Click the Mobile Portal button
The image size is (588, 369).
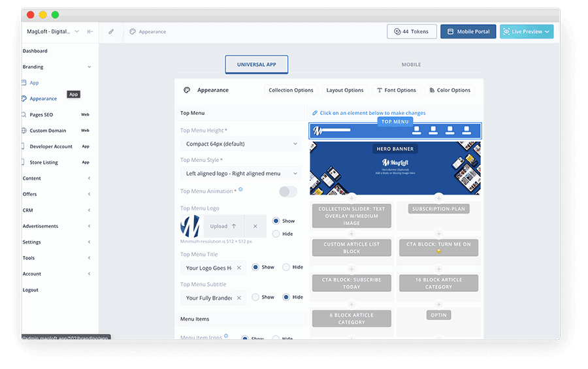coord(468,31)
